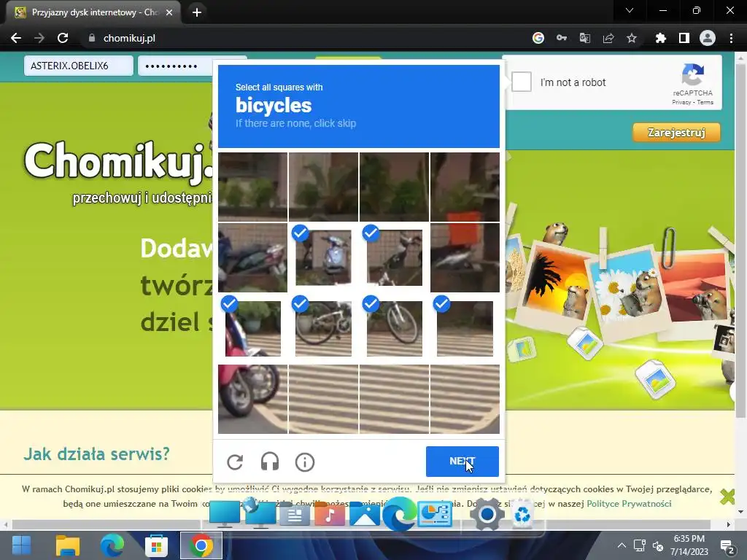
Task: Select the tile with the orange pot
Action: click(465, 257)
